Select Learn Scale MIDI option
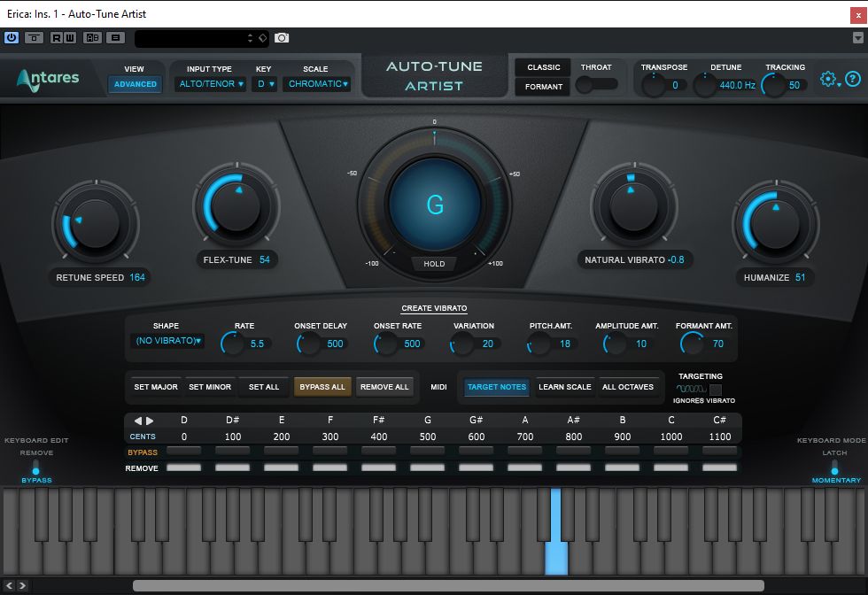 click(x=565, y=387)
